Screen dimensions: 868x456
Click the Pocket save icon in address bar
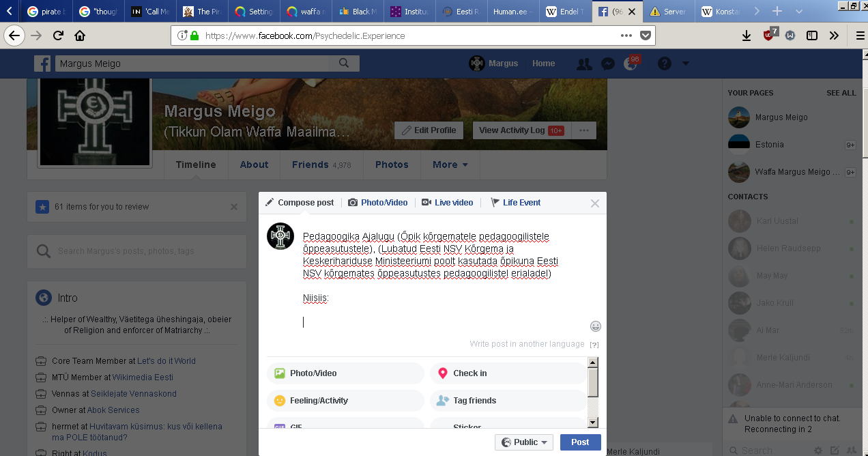click(646, 35)
